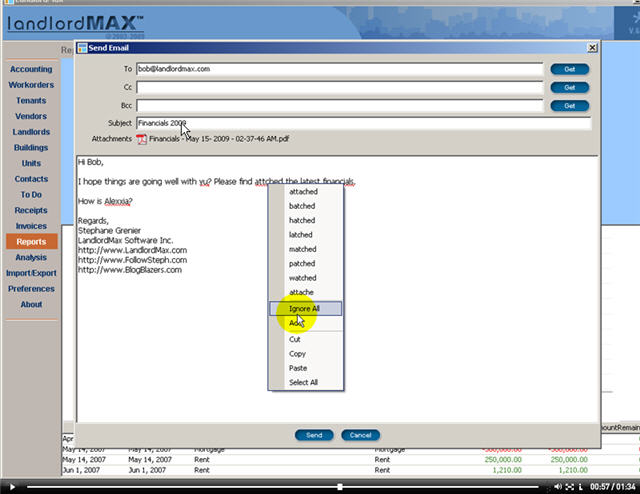Open Units section
Viewport: 640px width, 494px height.
(31, 163)
